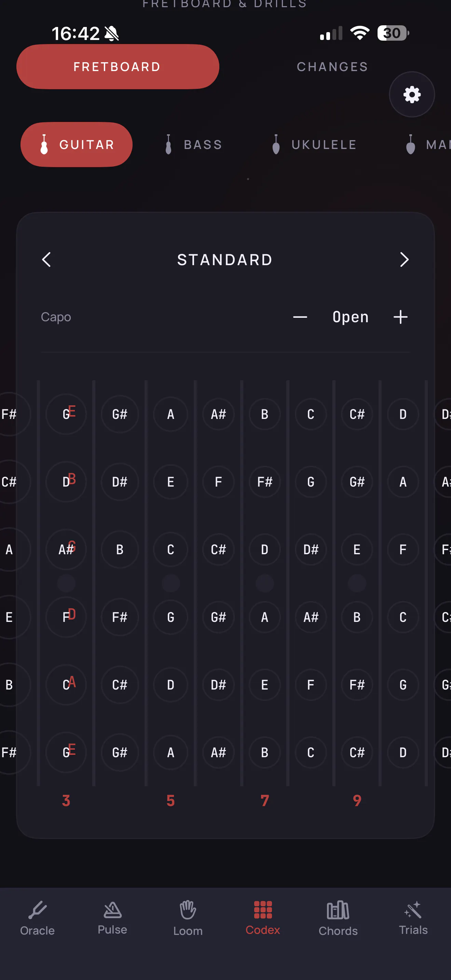Tap the F# note on the B string

pos(265,482)
